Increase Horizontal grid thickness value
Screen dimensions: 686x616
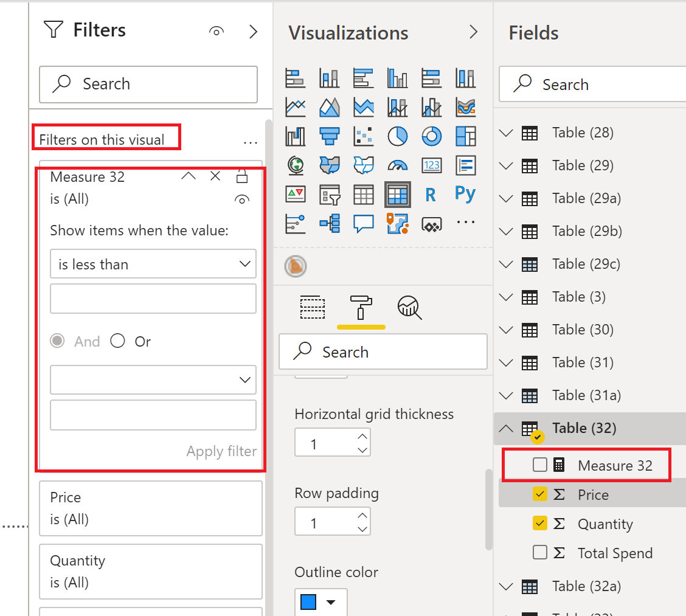[362, 437]
